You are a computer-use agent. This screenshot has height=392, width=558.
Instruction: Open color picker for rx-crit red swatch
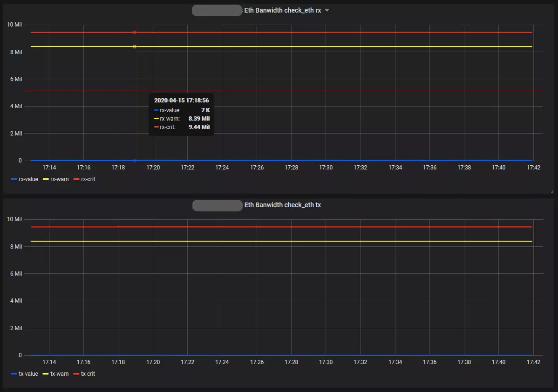[76, 179]
